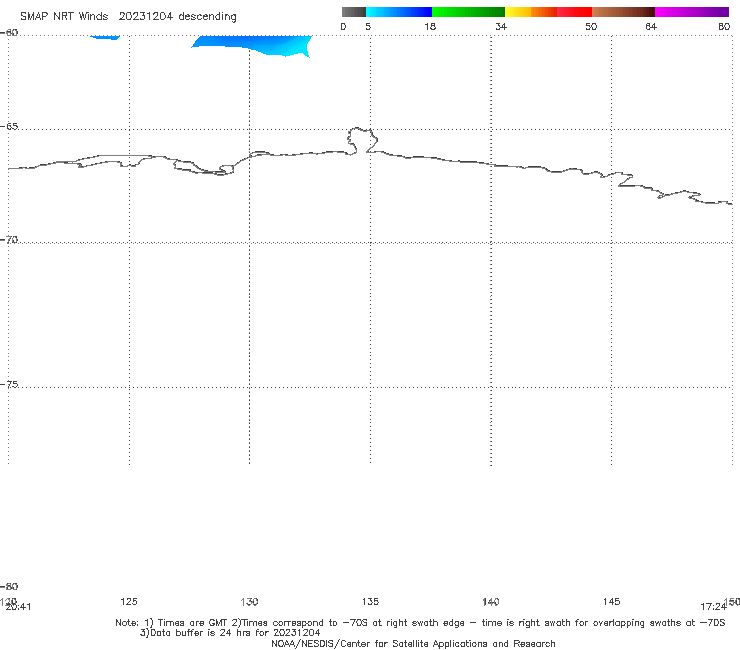Screen dimensions: 740x650
Task: Click the coastline peninsula near 135 longitude
Action: [x=362, y=140]
